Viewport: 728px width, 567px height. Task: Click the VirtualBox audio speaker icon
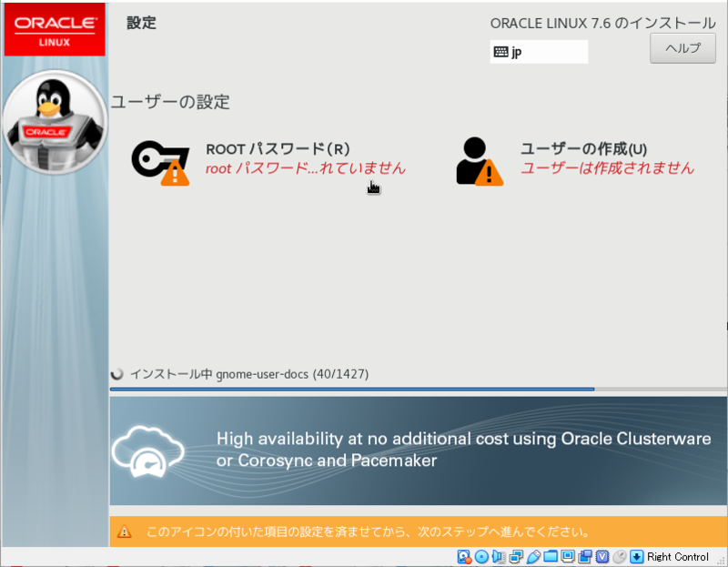(499, 556)
